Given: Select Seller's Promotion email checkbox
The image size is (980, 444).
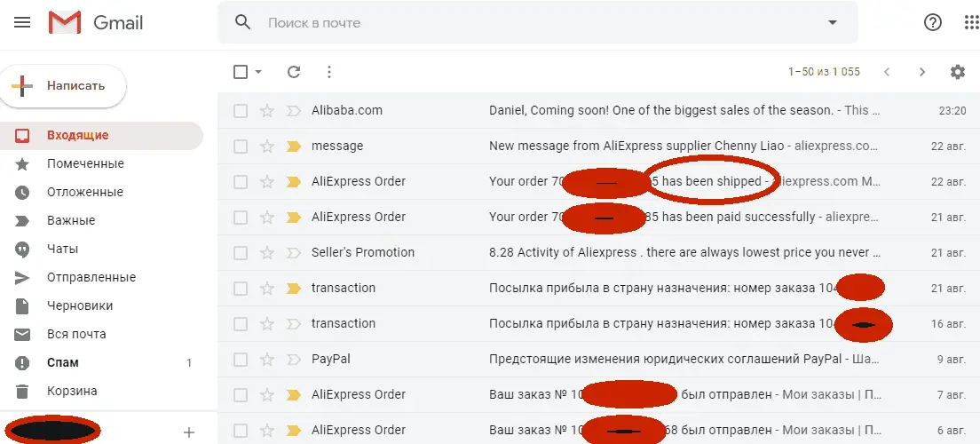Looking at the screenshot, I should coord(241,253).
